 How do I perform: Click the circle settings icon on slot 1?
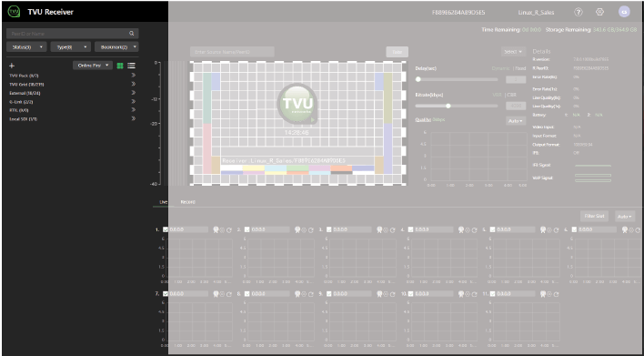click(x=222, y=230)
